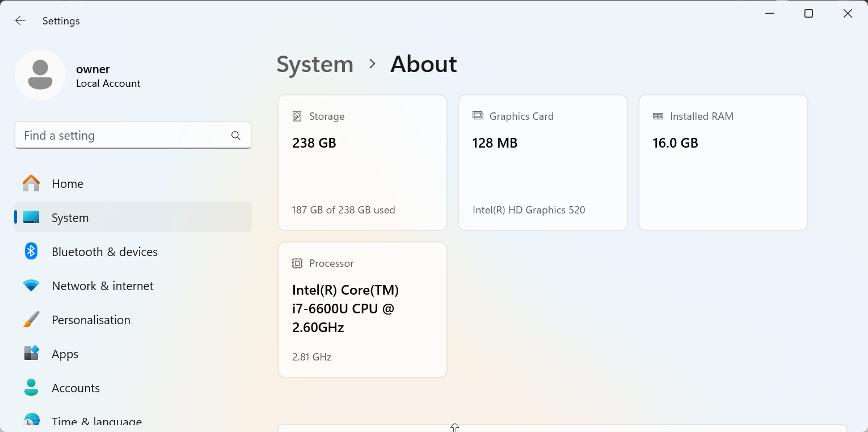Click the Processor info card

point(363,309)
